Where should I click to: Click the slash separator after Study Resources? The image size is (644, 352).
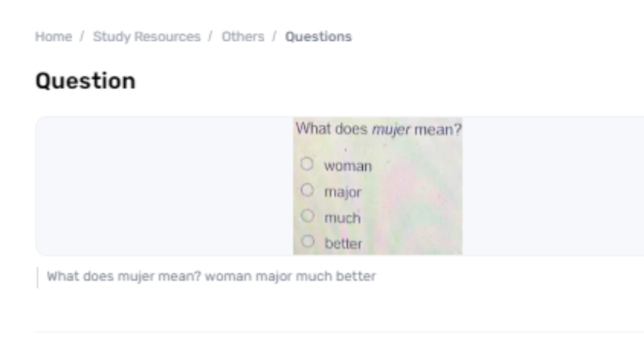tap(211, 37)
